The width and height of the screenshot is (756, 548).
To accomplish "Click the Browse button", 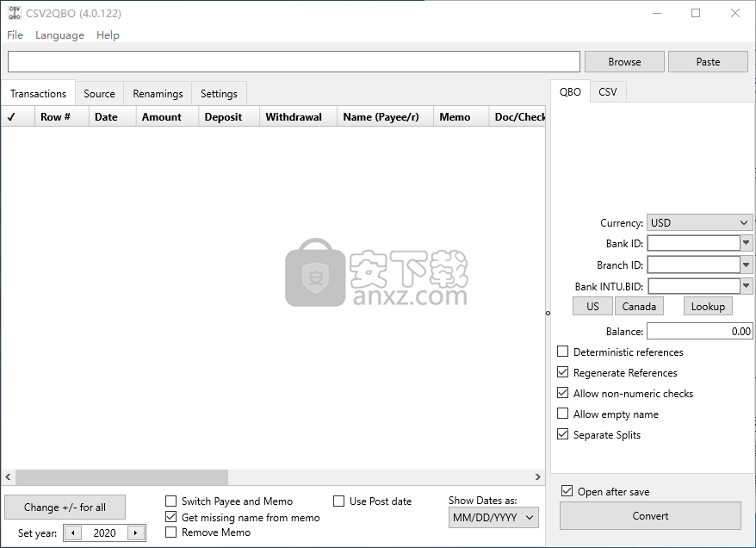I will 624,62.
